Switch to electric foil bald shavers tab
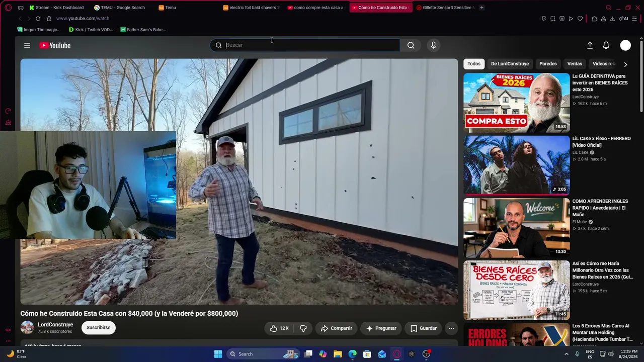644x362 pixels. pos(252,8)
